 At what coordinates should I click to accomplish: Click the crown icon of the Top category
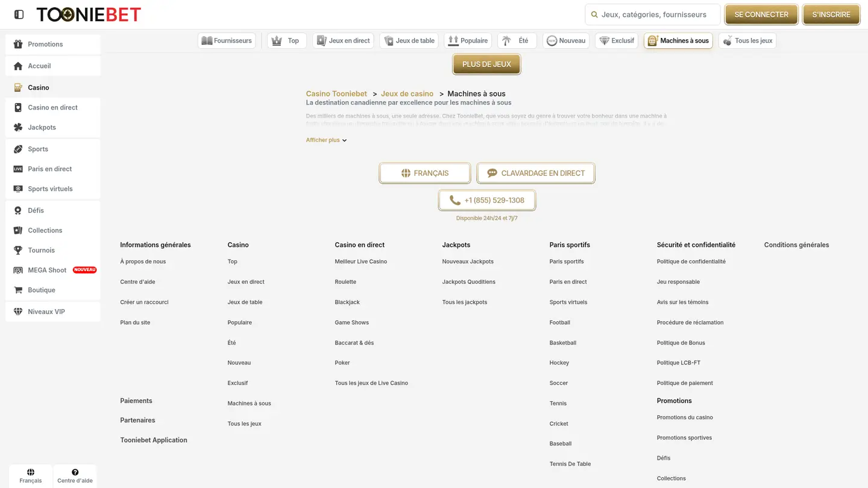click(x=277, y=40)
